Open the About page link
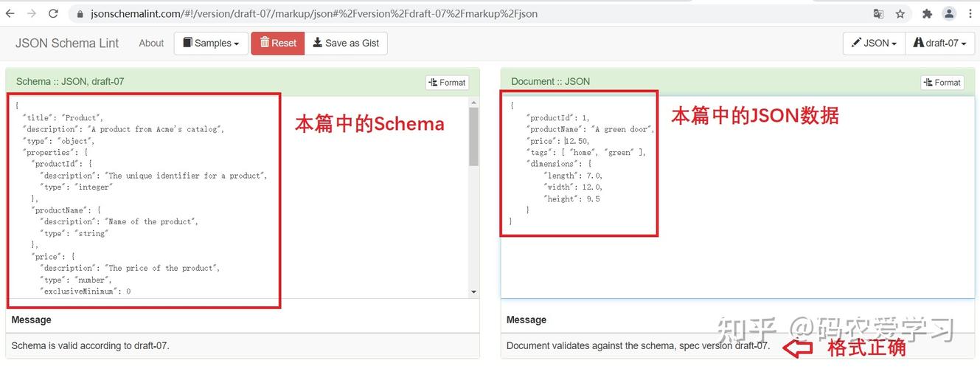Screen dimensions: 980x369 151,43
